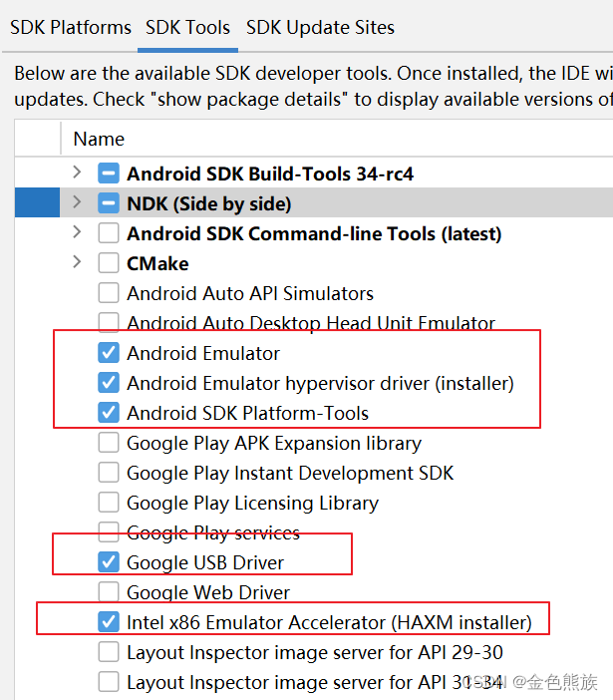Toggle NDK (Side by side) checkbox

click(x=109, y=203)
